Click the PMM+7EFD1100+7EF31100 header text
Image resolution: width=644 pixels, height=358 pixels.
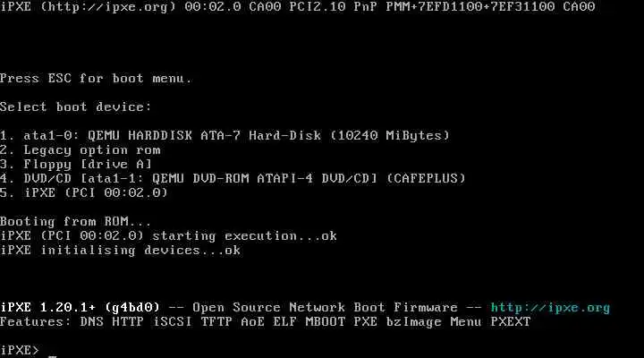(470, 6)
